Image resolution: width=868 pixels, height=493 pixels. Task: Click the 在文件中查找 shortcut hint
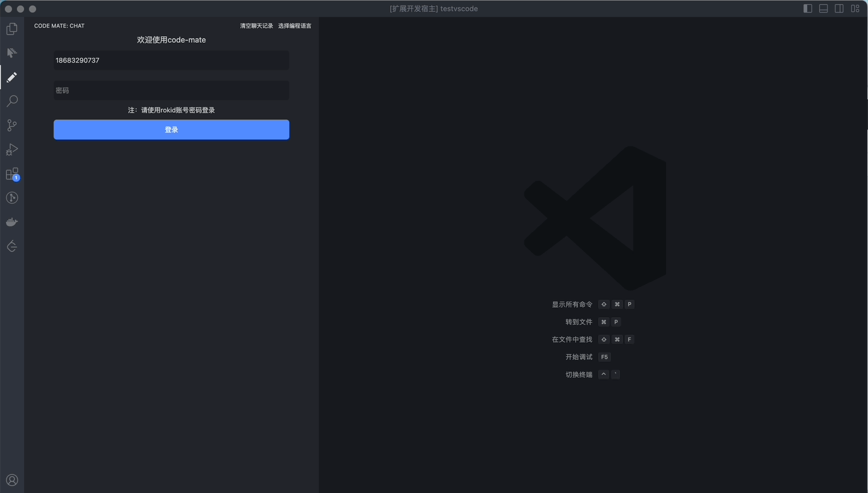572,339
